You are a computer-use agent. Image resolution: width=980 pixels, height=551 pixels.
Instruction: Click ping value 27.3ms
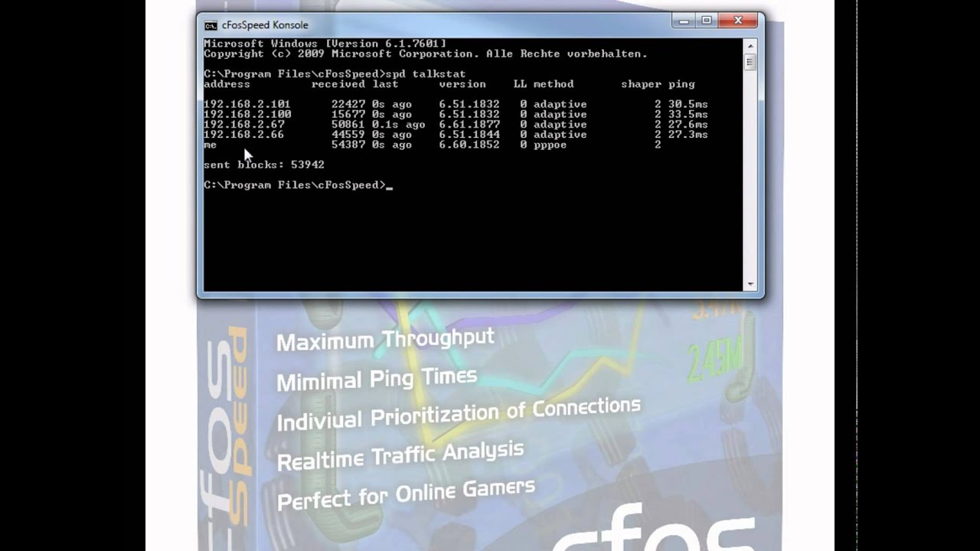point(688,134)
